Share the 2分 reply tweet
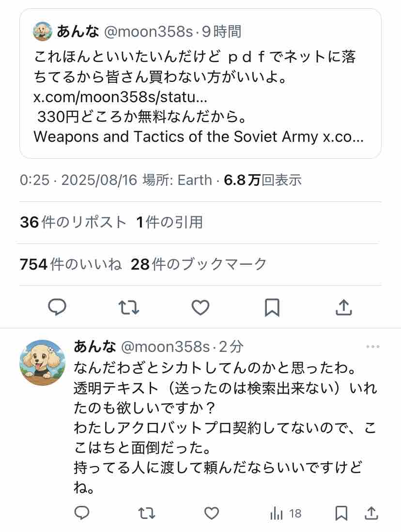Viewport: 401px width, 532px height. click(x=371, y=513)
